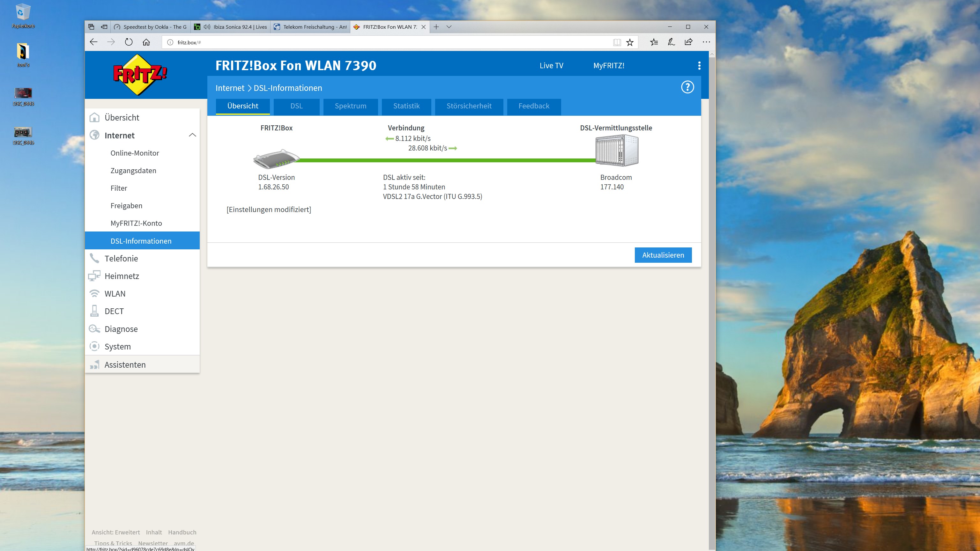Screen dimensions: 980x551
Task: Click the fritz.box address bar
Action: coord(381,42)
